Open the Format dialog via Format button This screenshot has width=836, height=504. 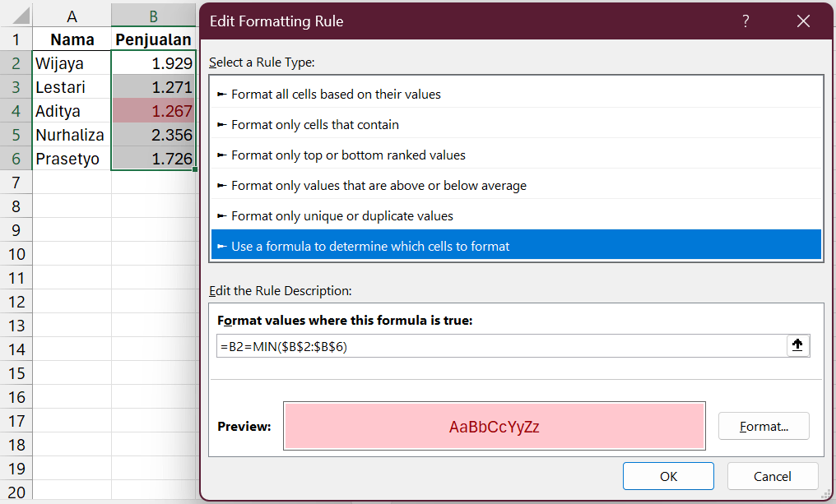[764, 426]
